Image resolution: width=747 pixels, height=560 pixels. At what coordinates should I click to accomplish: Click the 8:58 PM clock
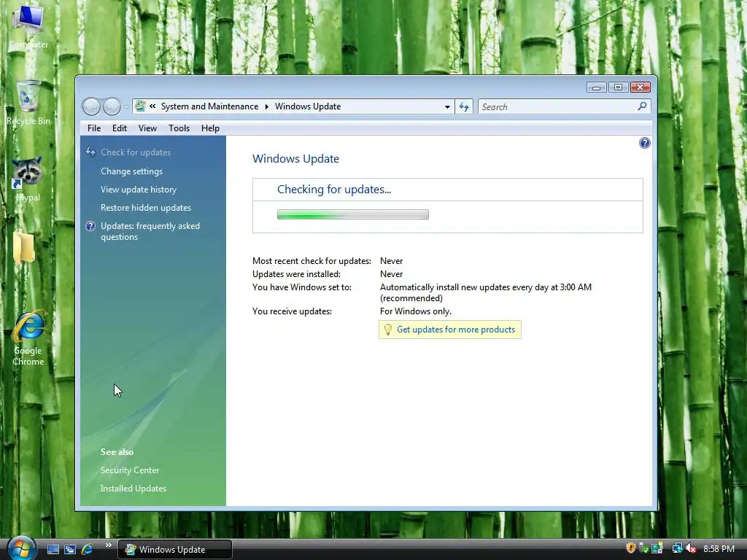click(719, 548)
